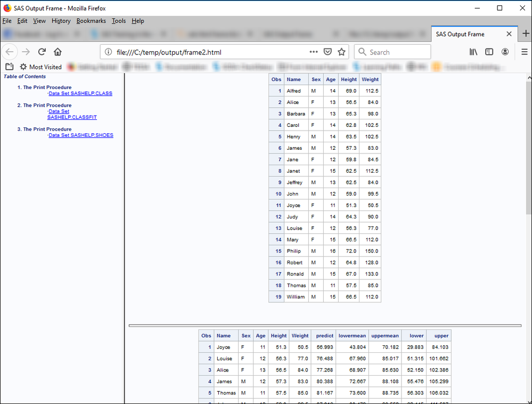Open the History menu
The height and width of the screenshot is (404, 532).
click(x=61, y=21)
